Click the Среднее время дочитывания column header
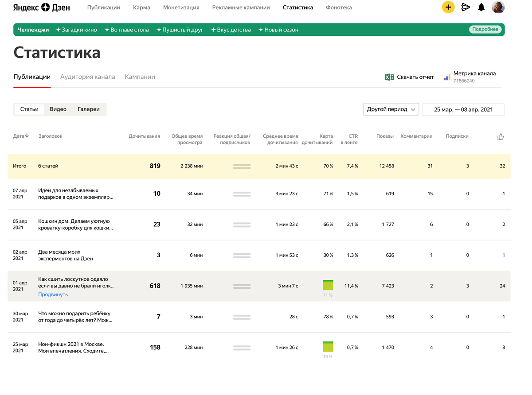 click(280, 139)
